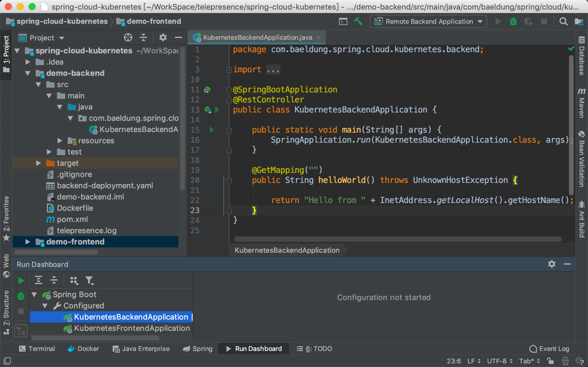Select KubernetesFrontendApplication in Run Dashboard
The width and height of the screenshot is (588, 367).
[132, 328]
